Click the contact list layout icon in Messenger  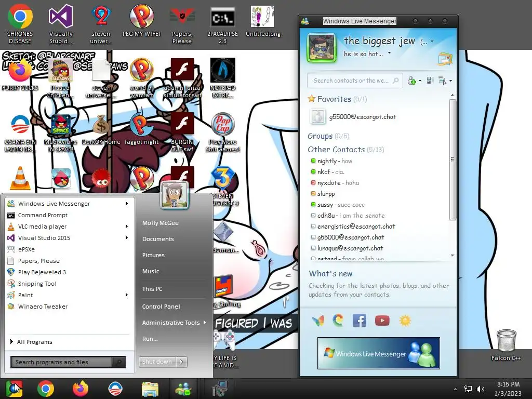[x=430, y=81]
